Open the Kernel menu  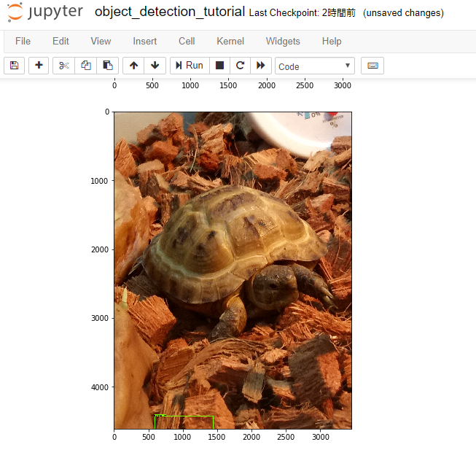230,42
